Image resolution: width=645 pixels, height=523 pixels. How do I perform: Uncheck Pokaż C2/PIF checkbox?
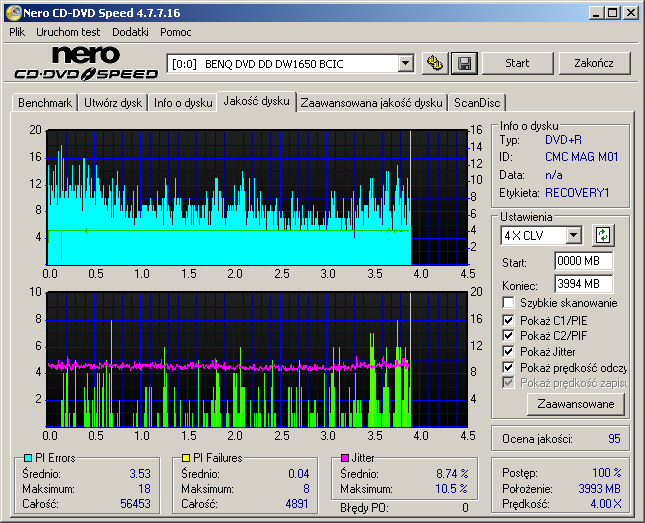(508, 335)
